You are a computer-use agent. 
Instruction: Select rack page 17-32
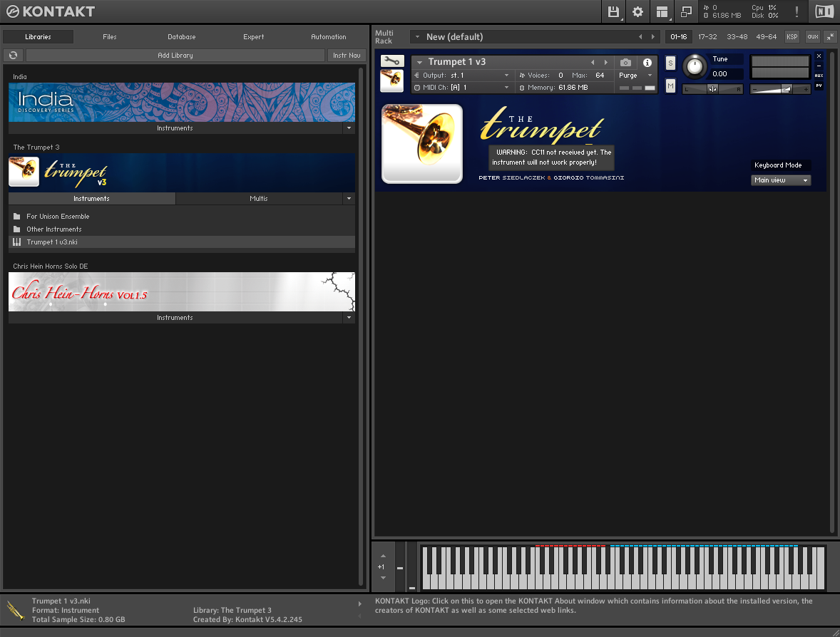coord(707,37)
